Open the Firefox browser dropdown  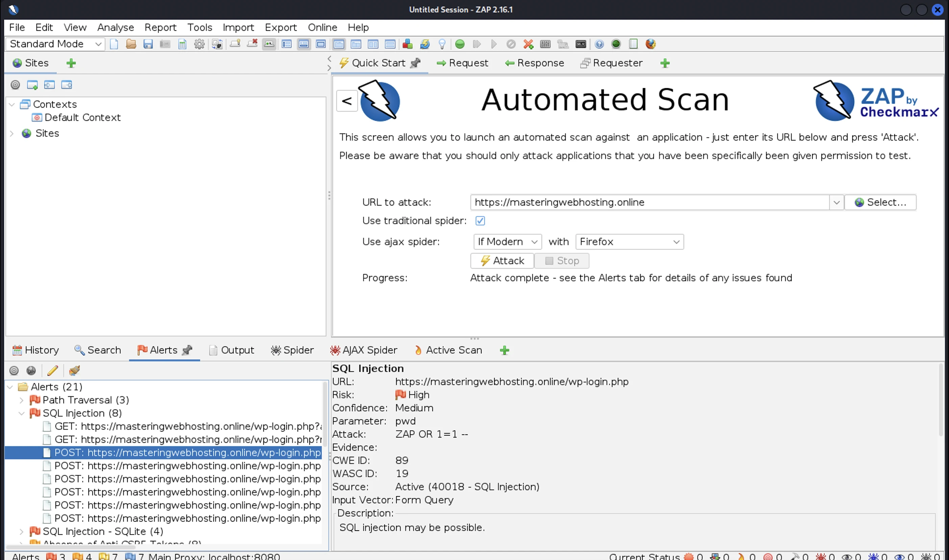[x=629, y=242]
